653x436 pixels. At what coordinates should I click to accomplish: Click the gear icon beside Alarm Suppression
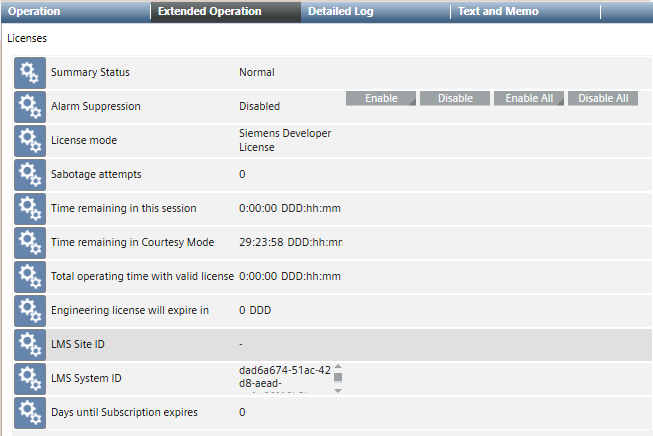(x=30, y=107)
